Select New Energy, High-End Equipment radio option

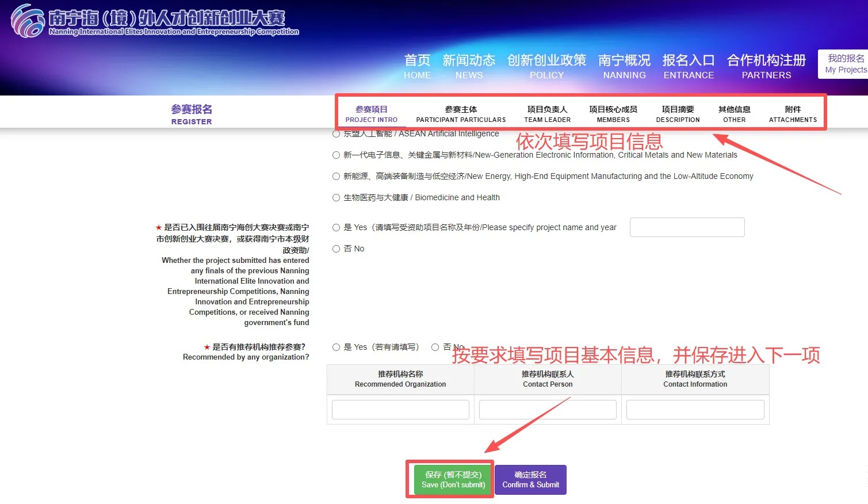point(337,176)
